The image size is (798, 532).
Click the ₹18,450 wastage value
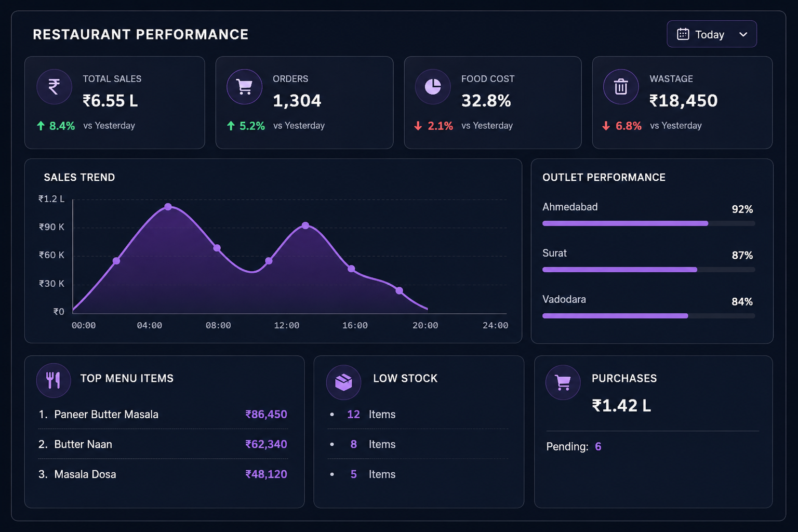point(684,101)
